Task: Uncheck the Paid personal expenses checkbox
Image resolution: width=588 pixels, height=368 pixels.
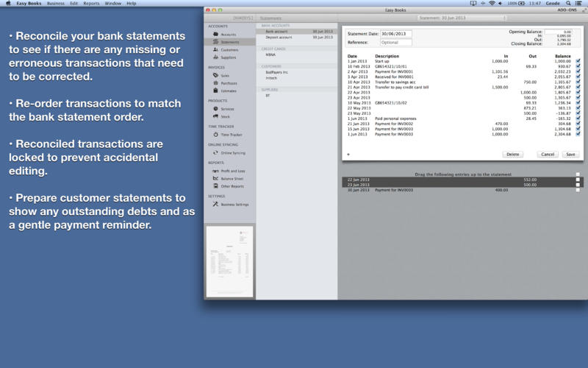Action: pos(578,118)
